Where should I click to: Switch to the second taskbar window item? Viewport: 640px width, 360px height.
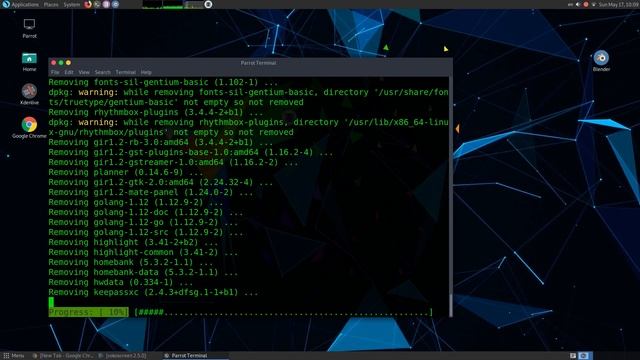point(122,356)
